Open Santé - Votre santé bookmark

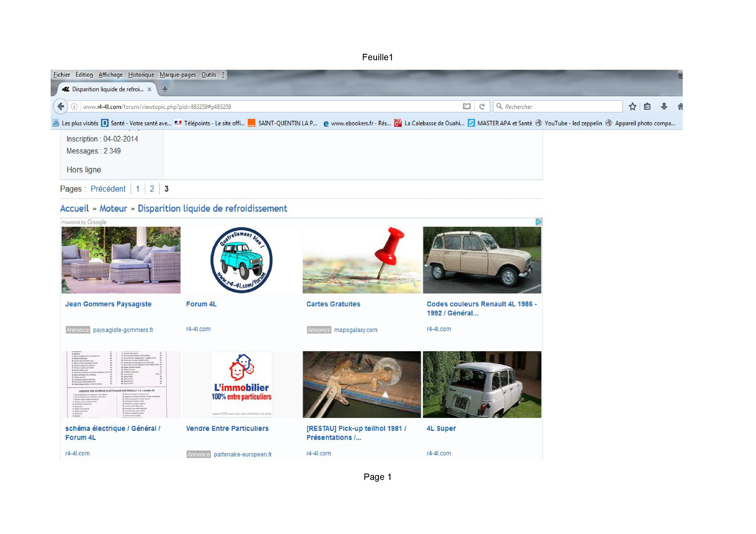pyautogui.click(x=136, y=123)
